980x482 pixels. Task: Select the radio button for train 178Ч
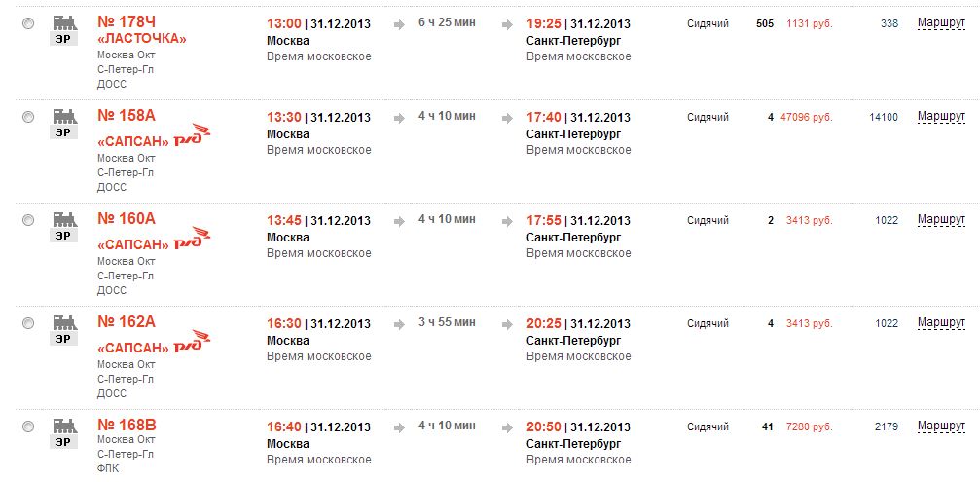(x=28, y=23)
